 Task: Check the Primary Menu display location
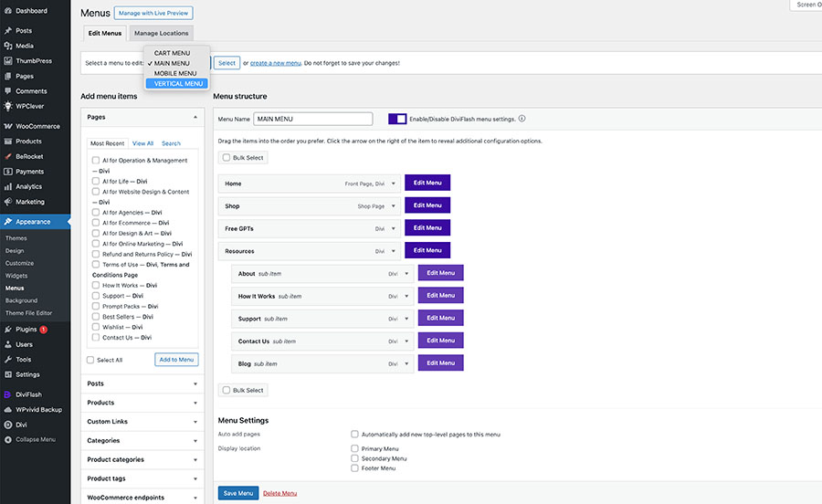(x=354, y=449)
